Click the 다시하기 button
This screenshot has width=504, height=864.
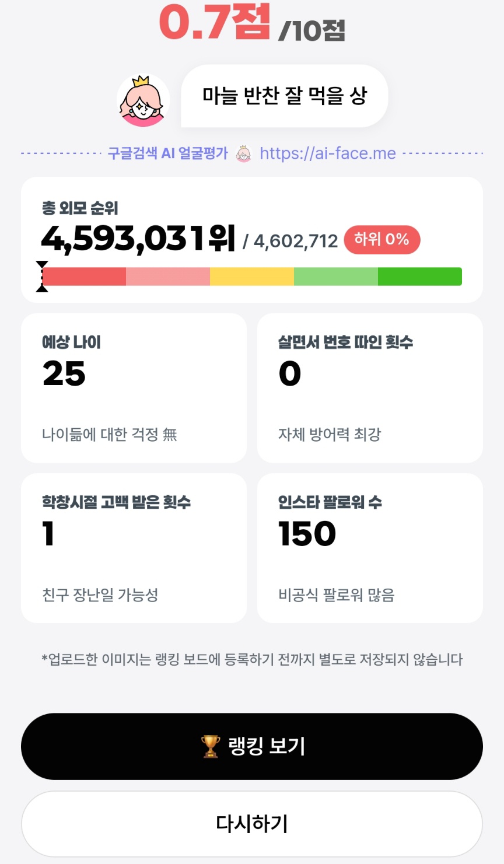coord(252,824)
